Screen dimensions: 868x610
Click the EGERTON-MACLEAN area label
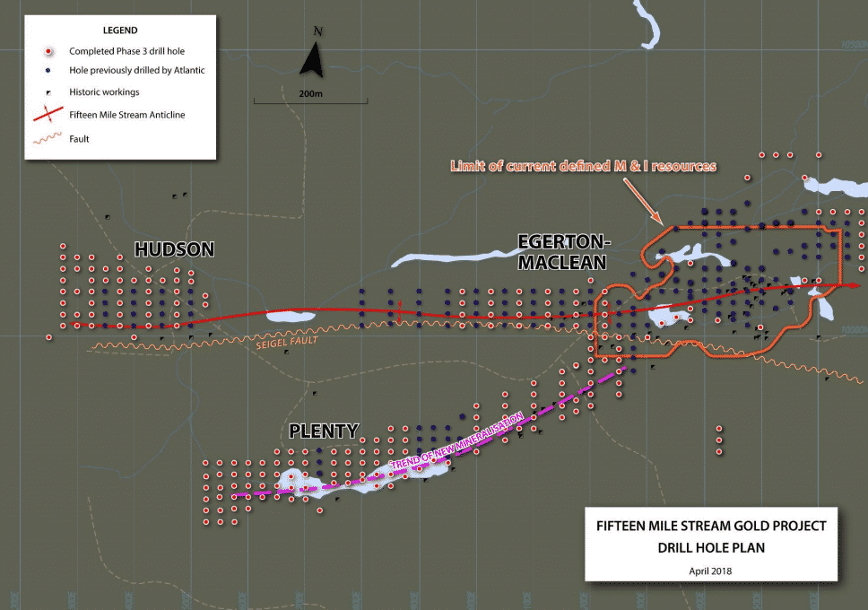563,252
